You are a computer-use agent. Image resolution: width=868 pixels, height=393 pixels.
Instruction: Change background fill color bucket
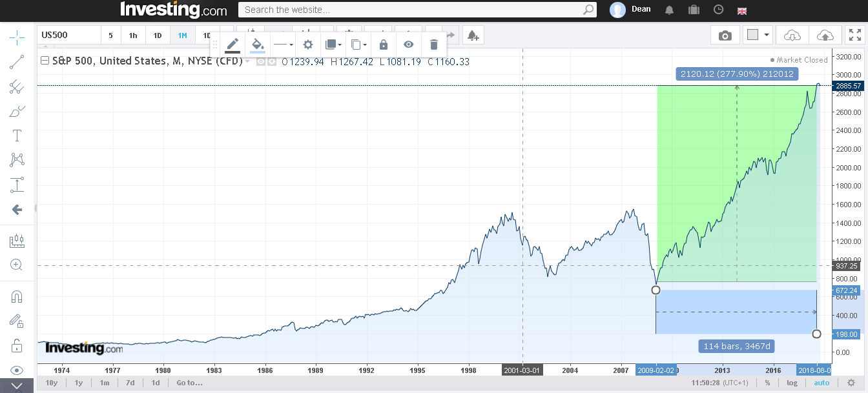pos(258,45)
